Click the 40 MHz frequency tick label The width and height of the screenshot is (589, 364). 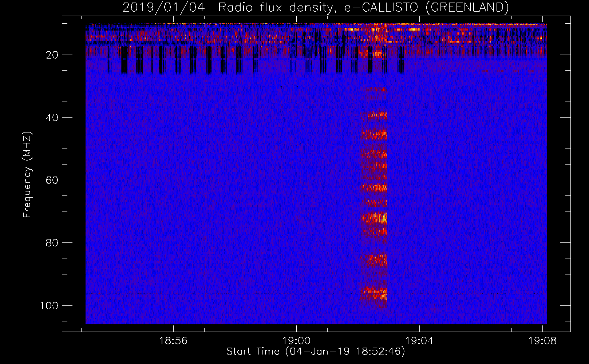(52, 118)
